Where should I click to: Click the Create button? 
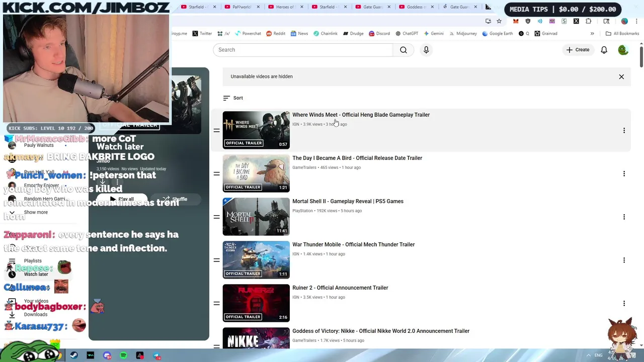[577, 50]
